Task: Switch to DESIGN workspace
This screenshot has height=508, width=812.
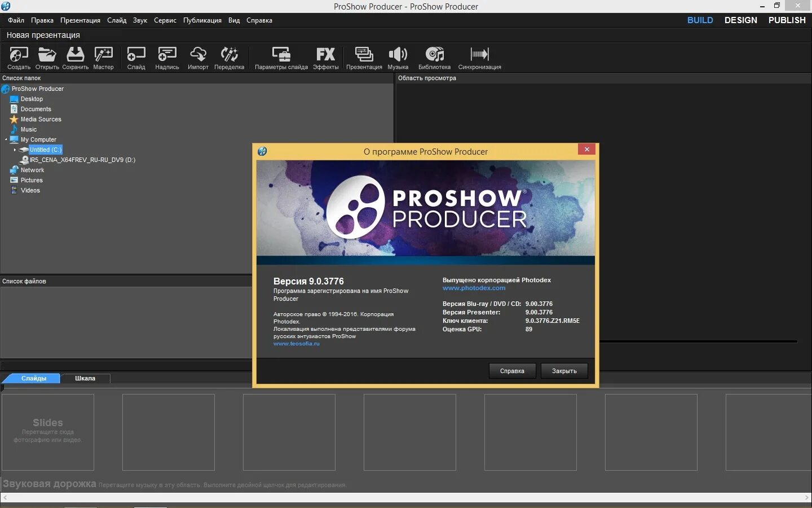Action: click(x=740, y=20)
